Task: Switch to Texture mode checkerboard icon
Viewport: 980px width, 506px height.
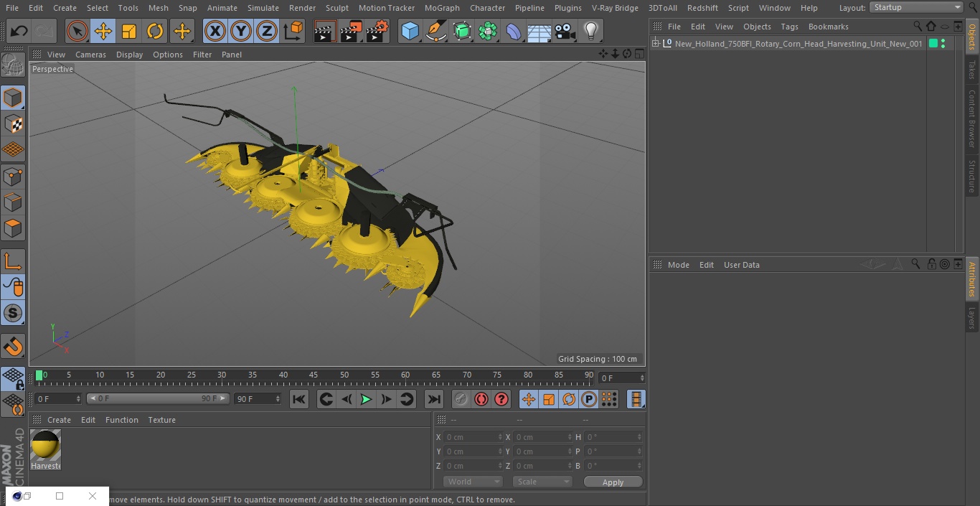Action: tap(13, 123)
